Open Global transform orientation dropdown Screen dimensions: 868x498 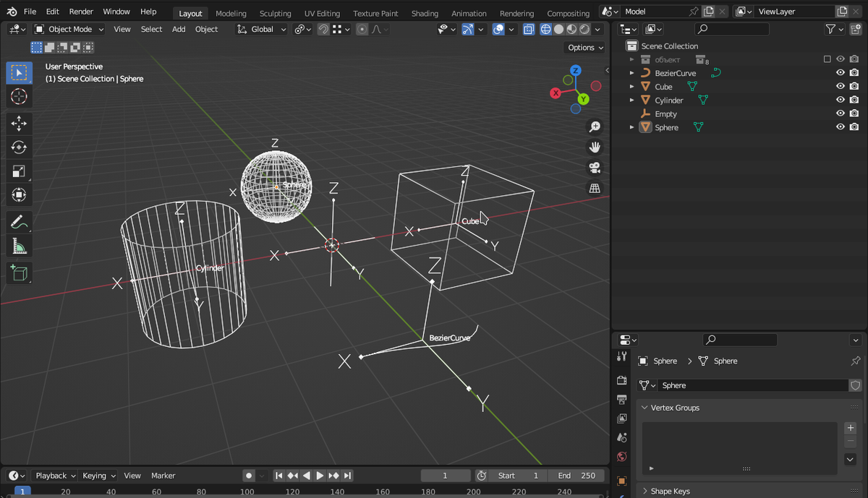(261, 29)
